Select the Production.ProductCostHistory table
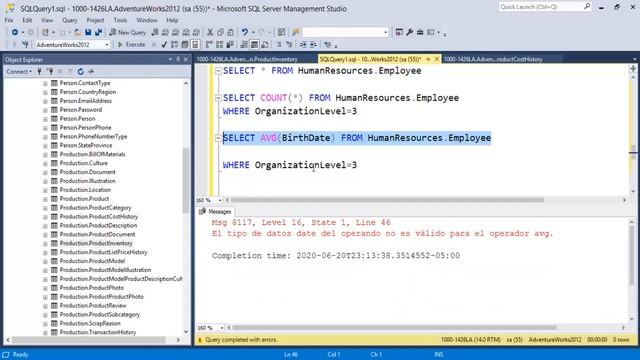This screenshot has height=360, width=640. click(x=99, y=217)
